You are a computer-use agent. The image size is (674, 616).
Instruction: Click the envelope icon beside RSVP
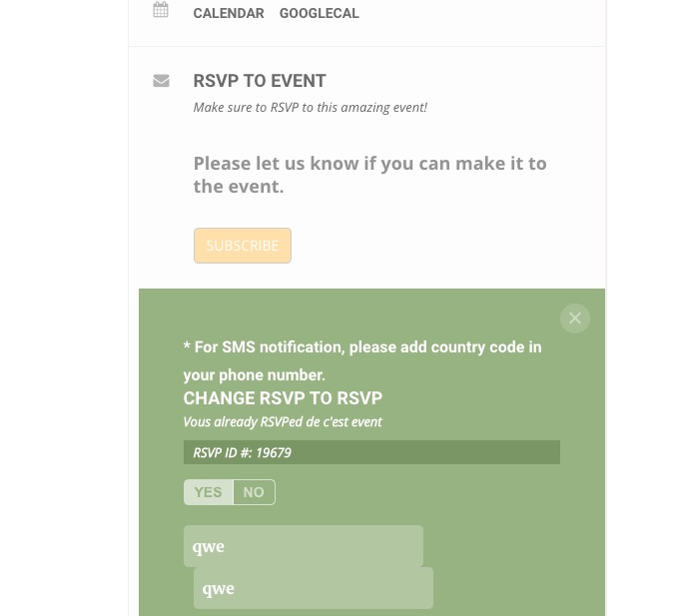coord(161,81)
